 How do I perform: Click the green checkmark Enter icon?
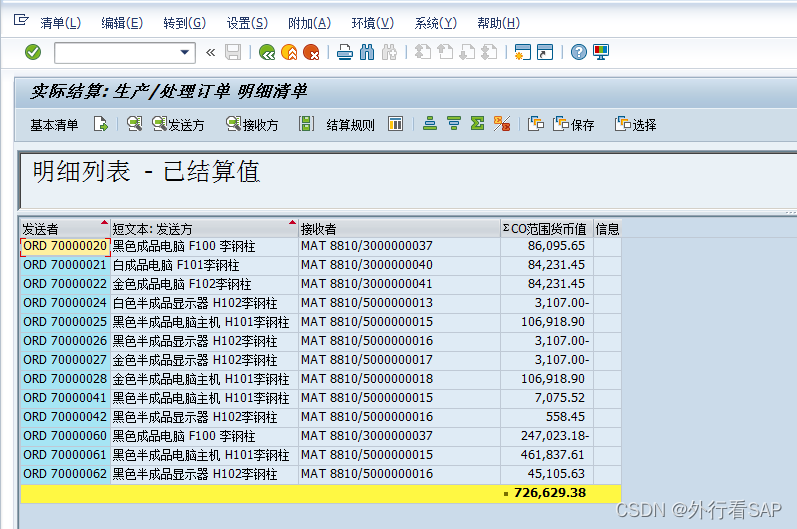tap(33, 52)
